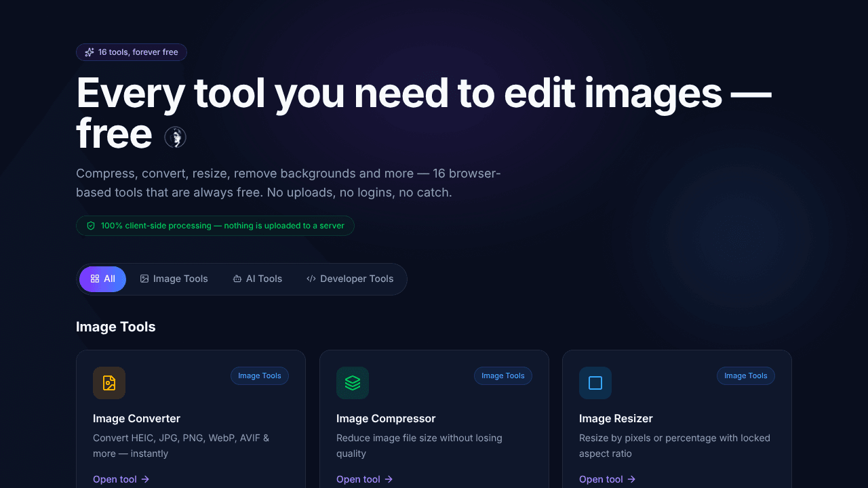Click the Image Tools tag on Image Resizer card
This screenshot has height=488, width=868.
746,375
